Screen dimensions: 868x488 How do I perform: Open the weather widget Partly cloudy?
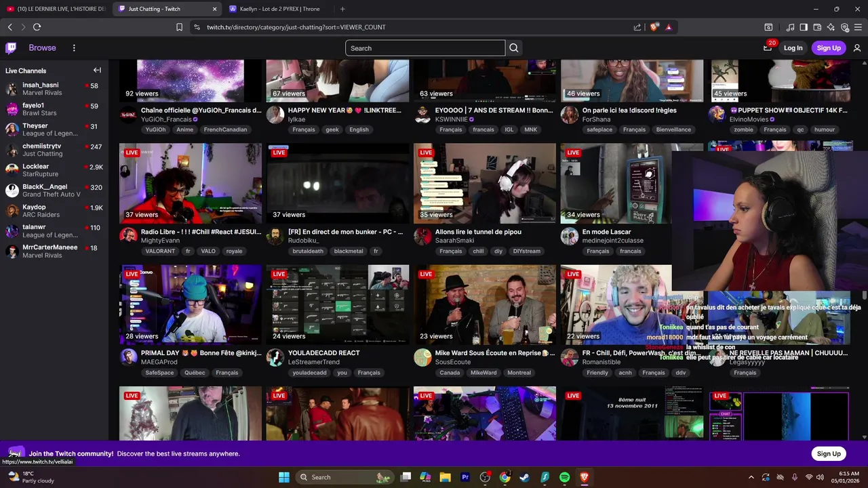tap(30, 477)
